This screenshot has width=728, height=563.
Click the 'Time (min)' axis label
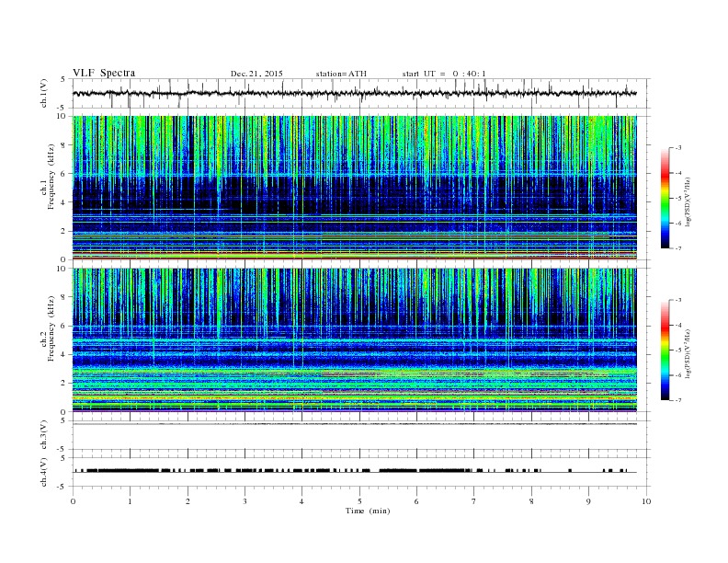(x=368, y=511)
